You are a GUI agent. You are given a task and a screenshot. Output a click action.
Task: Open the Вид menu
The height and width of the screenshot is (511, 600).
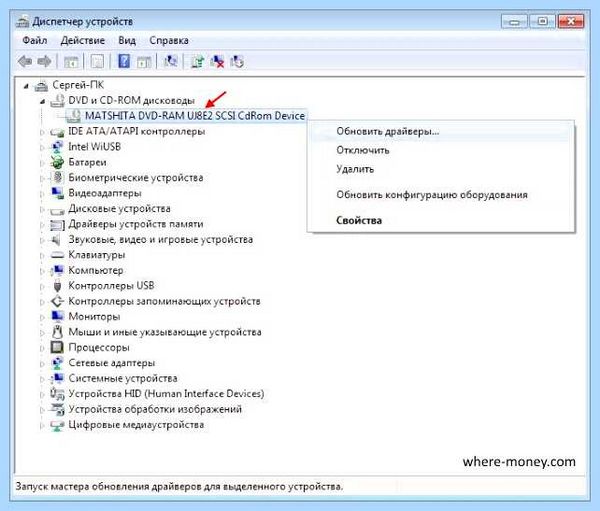tap(127, 40)
